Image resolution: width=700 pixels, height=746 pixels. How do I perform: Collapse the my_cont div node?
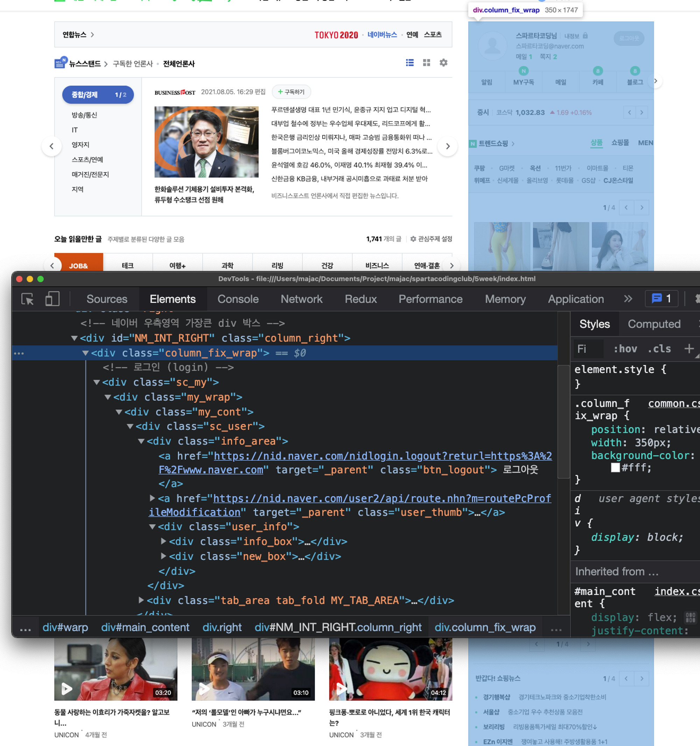(x=119, y=412)
